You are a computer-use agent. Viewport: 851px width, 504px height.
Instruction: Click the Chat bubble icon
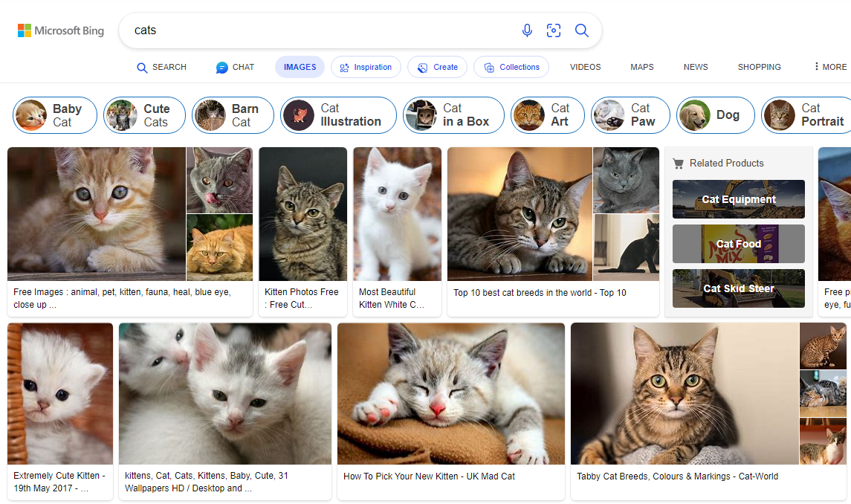click(222, 67)
